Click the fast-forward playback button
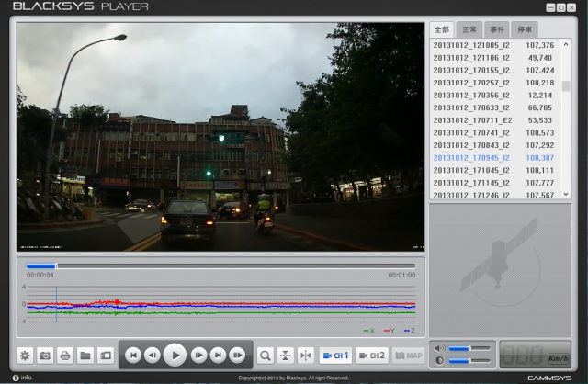 point(237,356)
